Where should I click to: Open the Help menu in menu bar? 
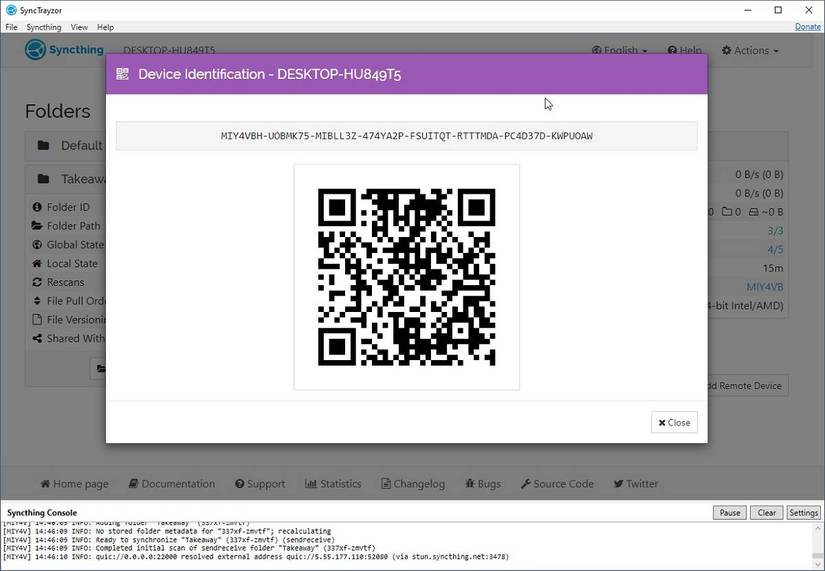point(105,27)
